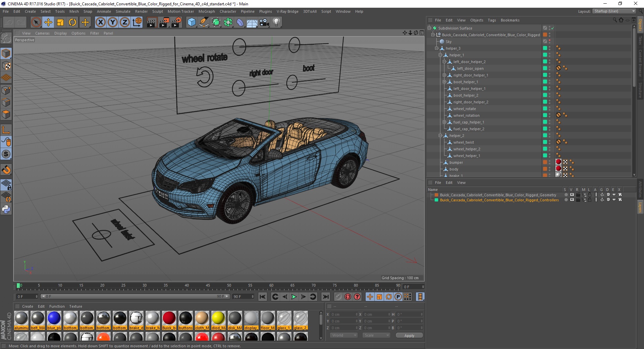Activate the Move tool in top toolbar

pos(48,22)
